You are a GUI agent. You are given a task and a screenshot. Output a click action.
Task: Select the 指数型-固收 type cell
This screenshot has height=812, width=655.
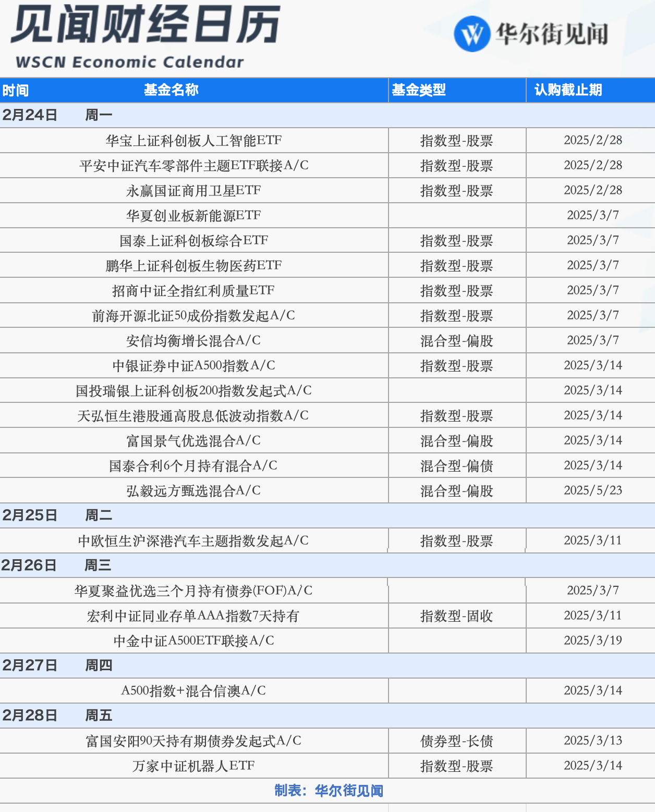click(456, 616)
